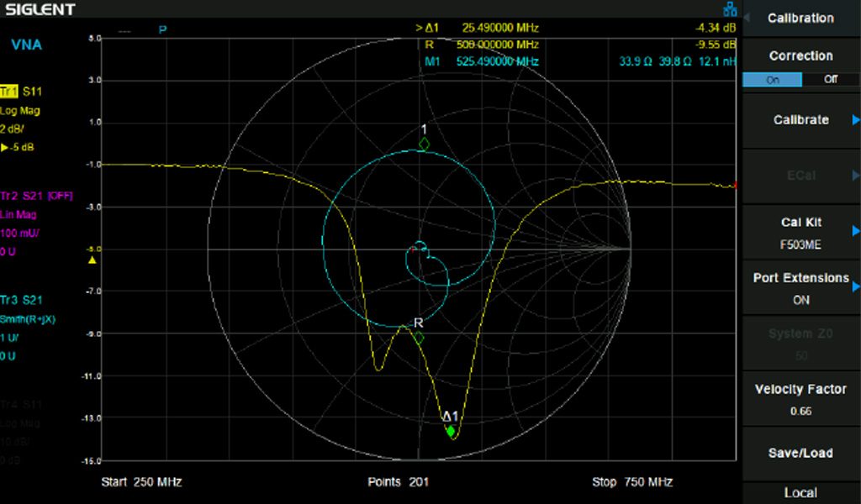861x504 pixels.
Task: Select the Δ1 delta marker on trace
Action: [x=452, y=431]
